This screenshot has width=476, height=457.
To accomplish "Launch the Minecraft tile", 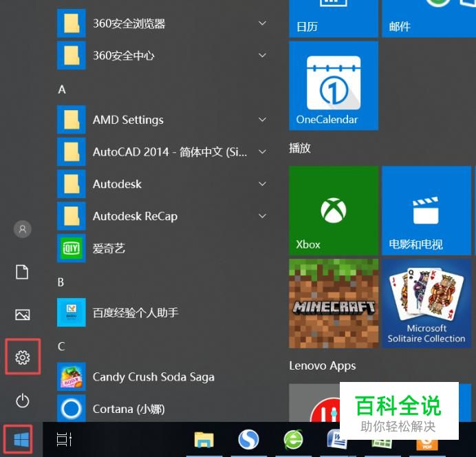I will pyautogui.click(x=334, y=304).
